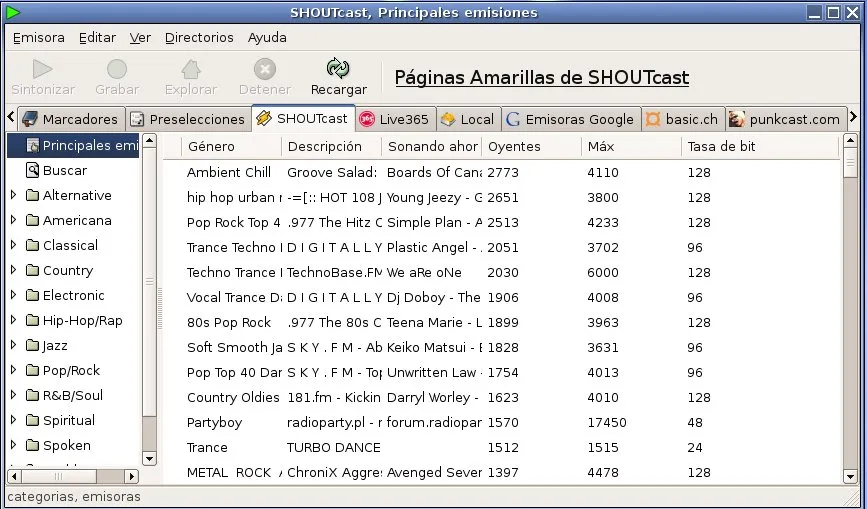Select the Buscar search item icon
Viewport: 867px width, 509px height.
(32, 171)
